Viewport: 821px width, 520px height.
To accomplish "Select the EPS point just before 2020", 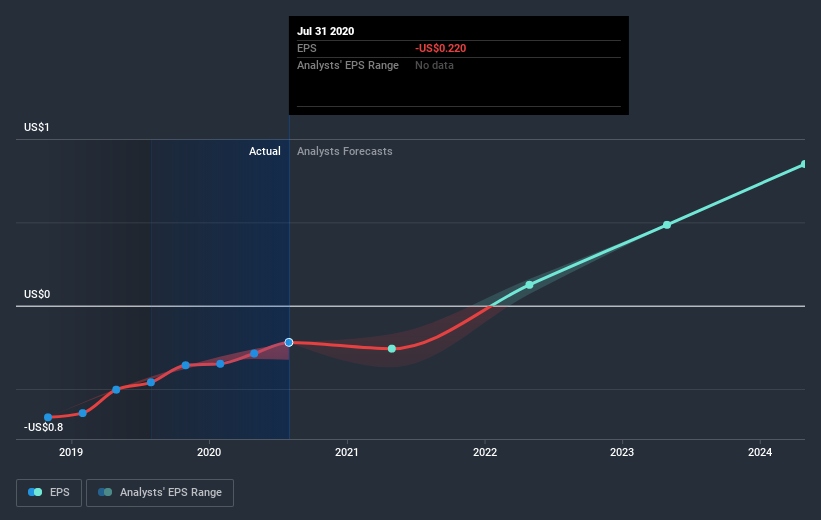I will (x=185, y=365).
